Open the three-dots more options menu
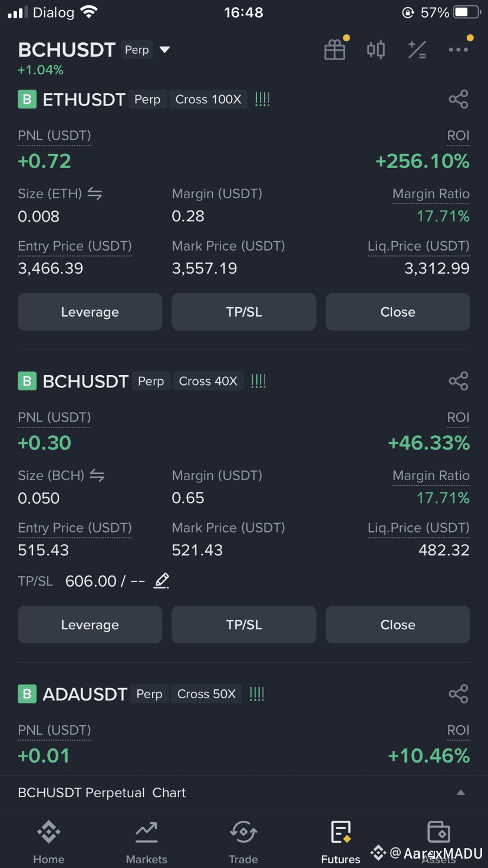488x868 pixels. click(459, 50)
